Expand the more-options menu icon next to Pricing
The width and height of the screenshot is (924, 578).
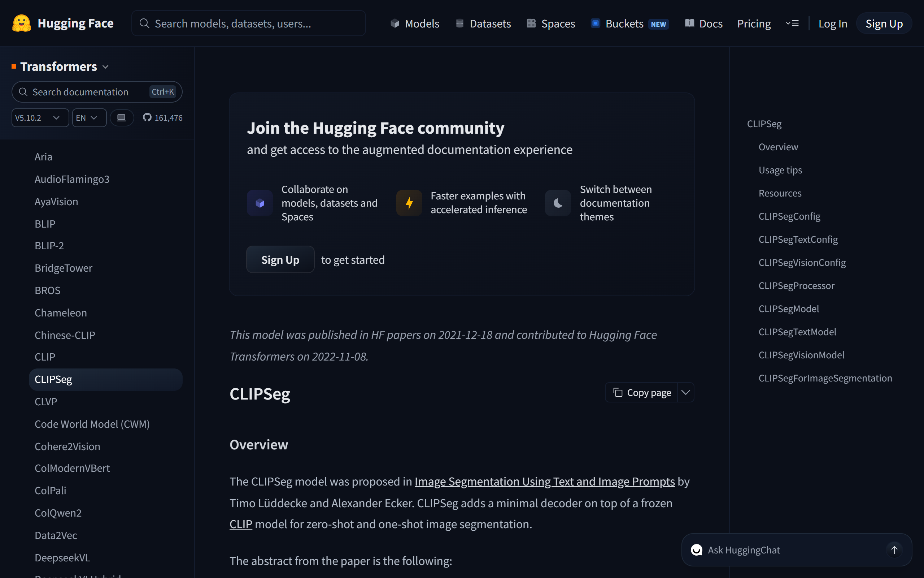[792, 24]
